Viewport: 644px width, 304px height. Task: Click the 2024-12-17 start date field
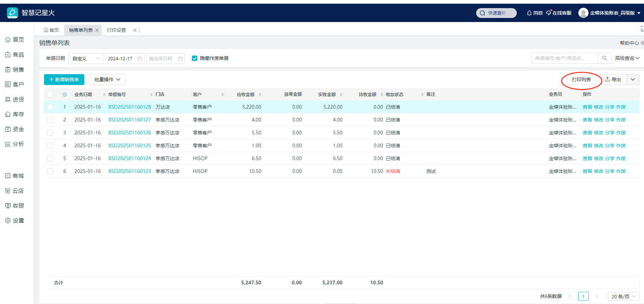[125, 59]
